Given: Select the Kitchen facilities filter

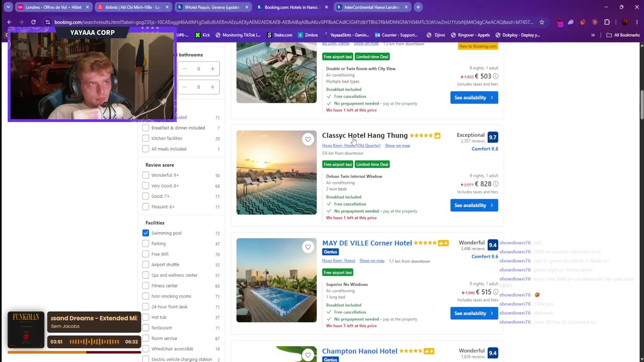Looking at the screenshot, I should [x=145, y=138].
